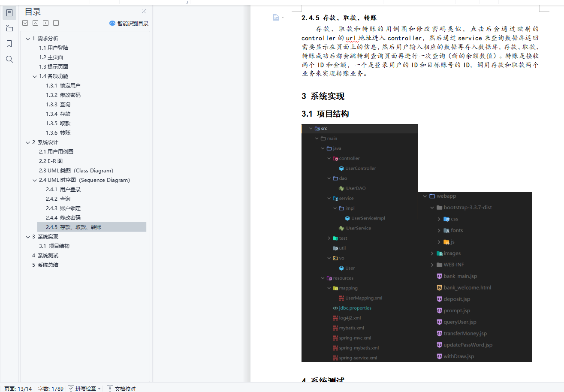This screenshot has height=392, width=564.
Task: Go to outline entry 1.3.2 修改密码
Action: click(63, 95)
